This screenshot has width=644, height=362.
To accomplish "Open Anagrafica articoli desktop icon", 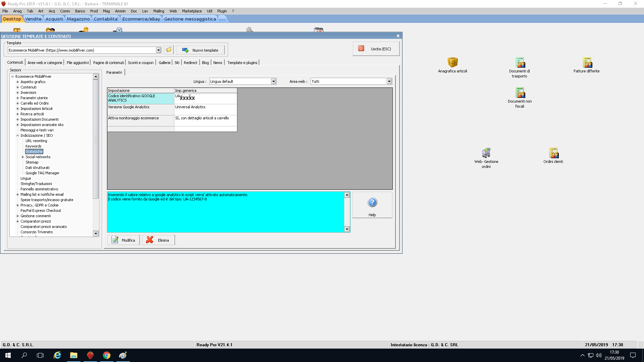I will (x=452, y=63).
